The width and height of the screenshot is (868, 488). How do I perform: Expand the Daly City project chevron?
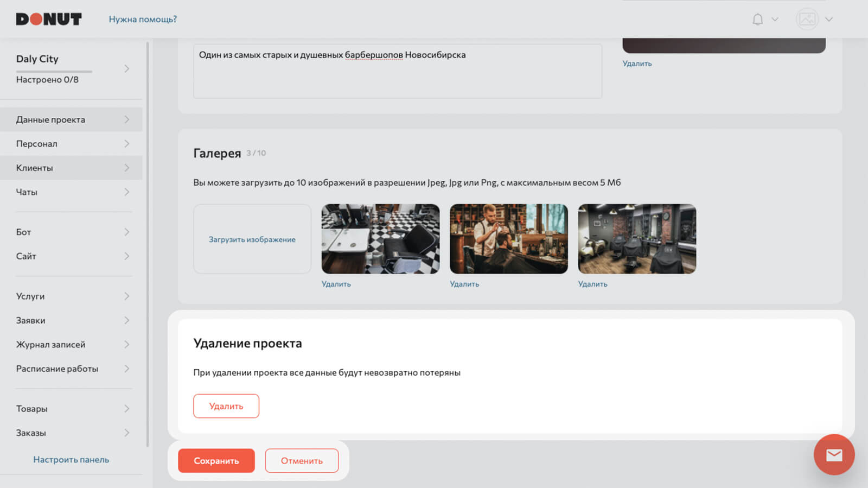126,68
